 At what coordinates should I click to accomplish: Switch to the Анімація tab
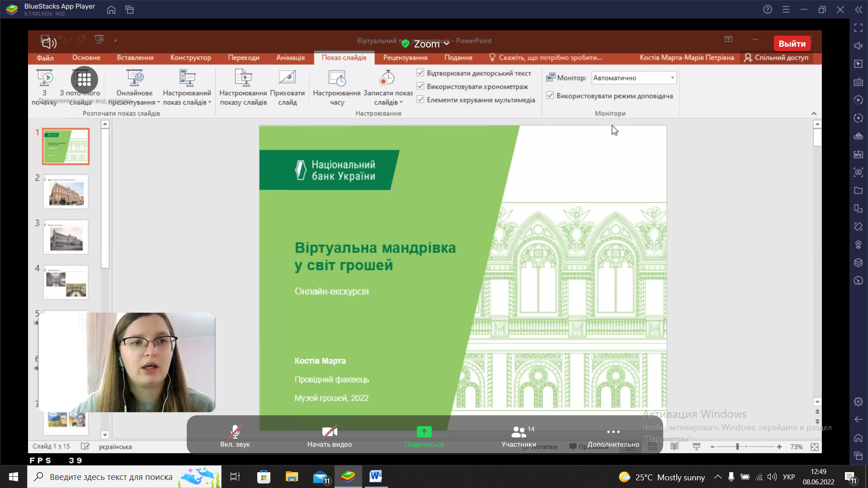coord(291,58)
